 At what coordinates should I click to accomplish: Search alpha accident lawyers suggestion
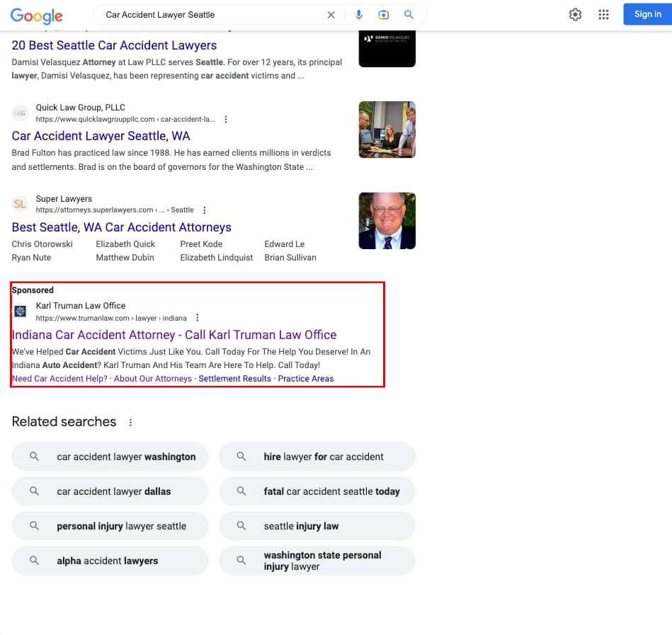[110, 561]
